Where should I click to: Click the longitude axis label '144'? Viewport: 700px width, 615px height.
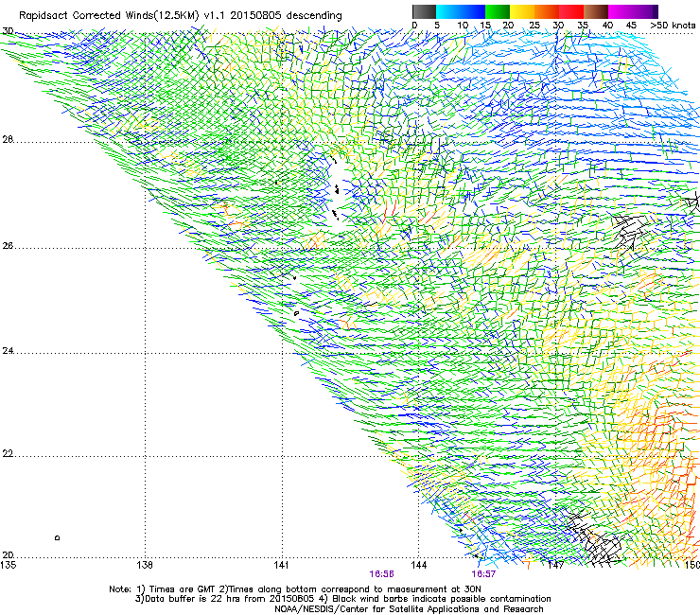pyautogui.click(x=419, y=565)
